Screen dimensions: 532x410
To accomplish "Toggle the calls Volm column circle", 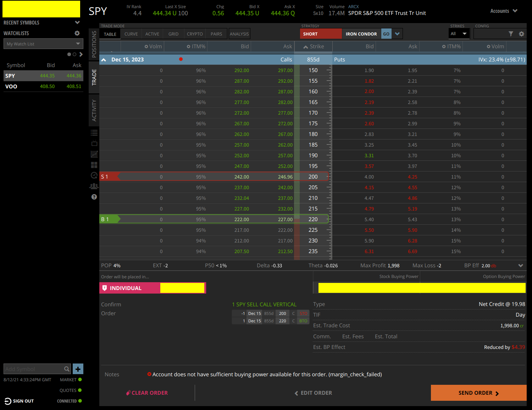I will (x=146, y=47).
